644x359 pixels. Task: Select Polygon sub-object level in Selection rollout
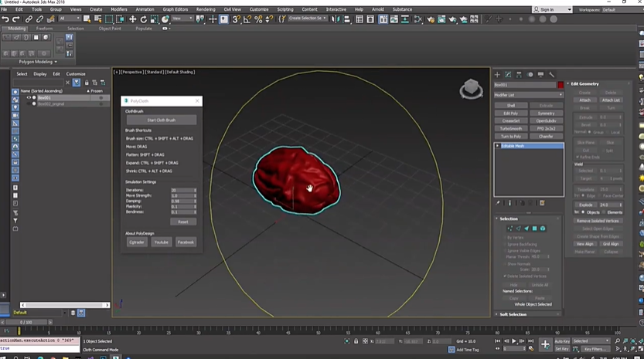click(534, 229)
